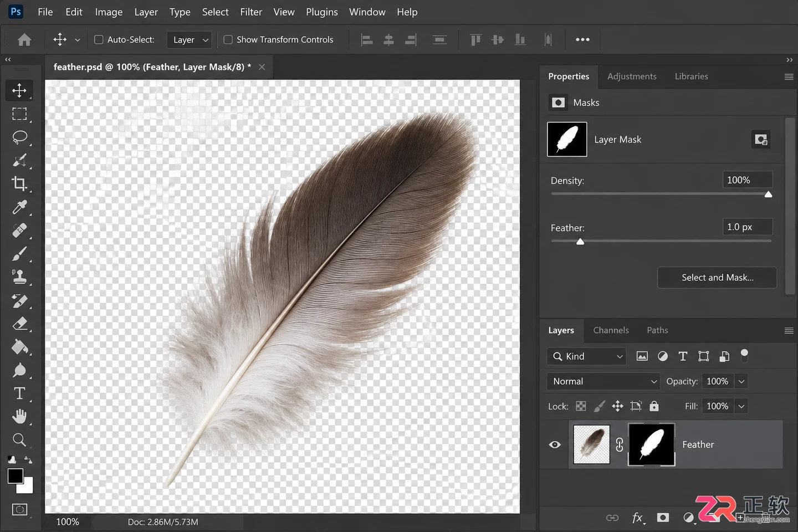
Task: Toggle Quick Mask mode icon
Action: point(19,509)
